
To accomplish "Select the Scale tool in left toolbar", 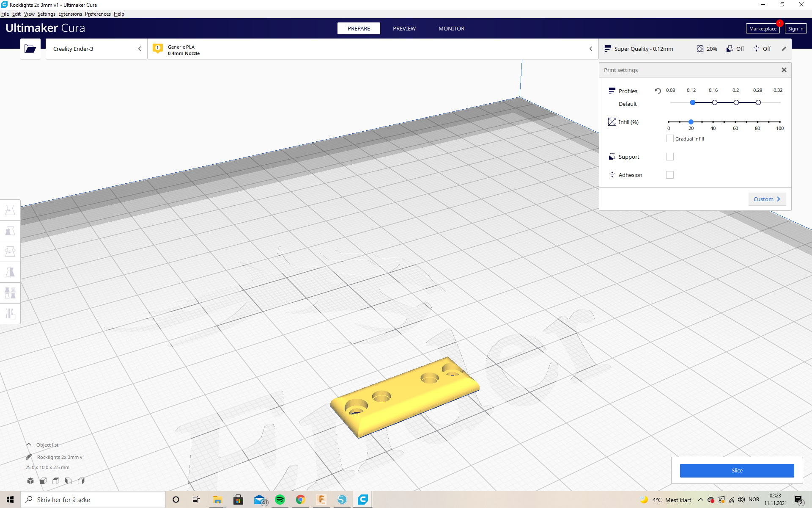I will [x=10, y=231].
